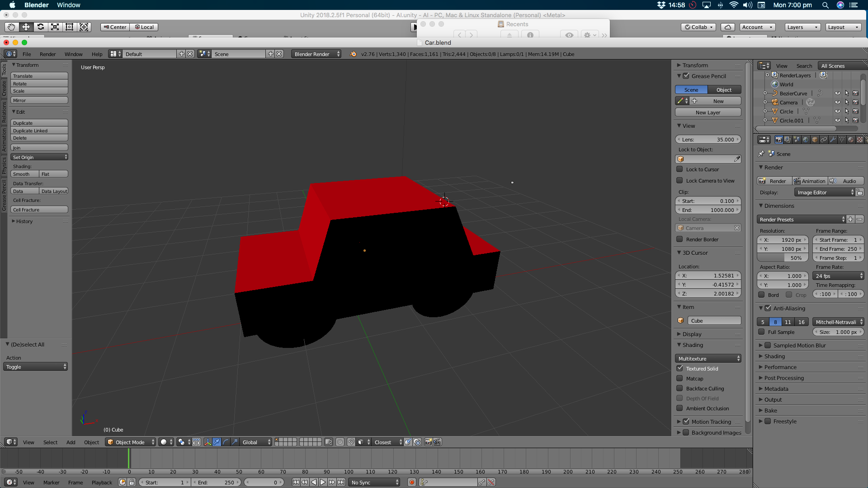Open the Object Mode dropdown
The height and width of the screenshot is (488, 868).
coord(131,442)
